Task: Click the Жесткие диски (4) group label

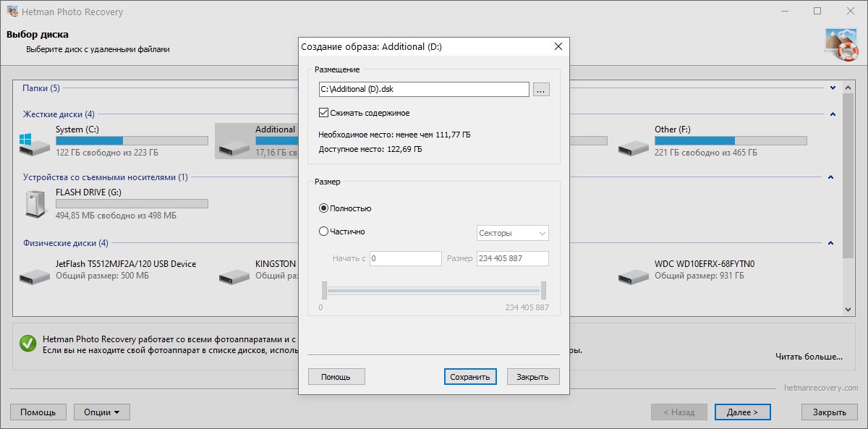Action: point(59,114)
